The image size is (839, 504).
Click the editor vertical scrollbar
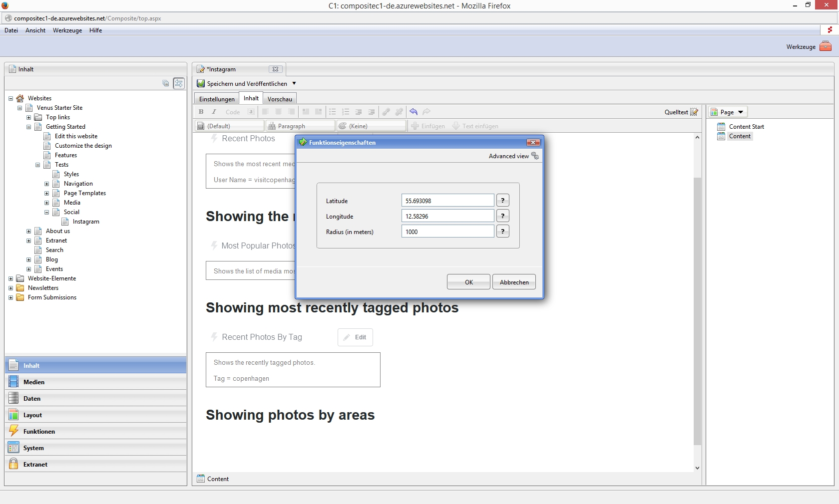[x=697, y=309]
